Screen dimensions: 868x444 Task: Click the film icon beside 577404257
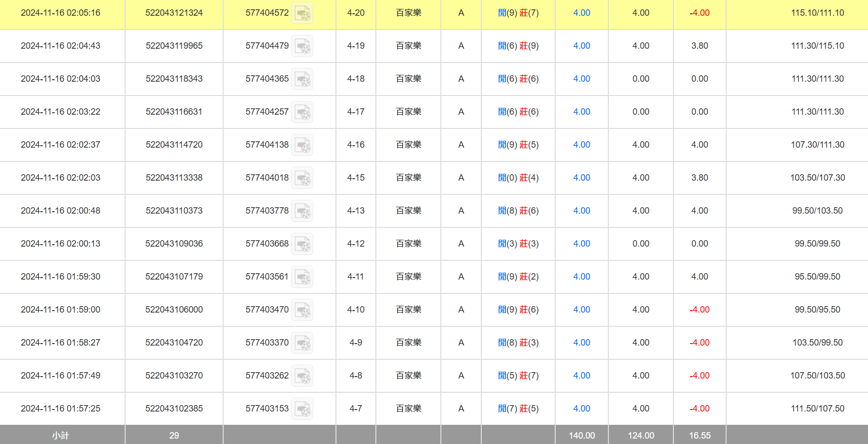pyautogui.click(x=302, y=112)
